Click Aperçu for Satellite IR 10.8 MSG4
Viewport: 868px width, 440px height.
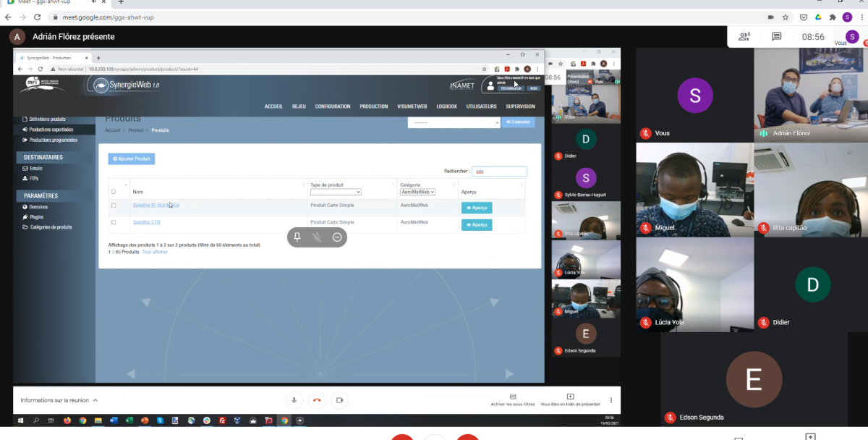[477, 208]
